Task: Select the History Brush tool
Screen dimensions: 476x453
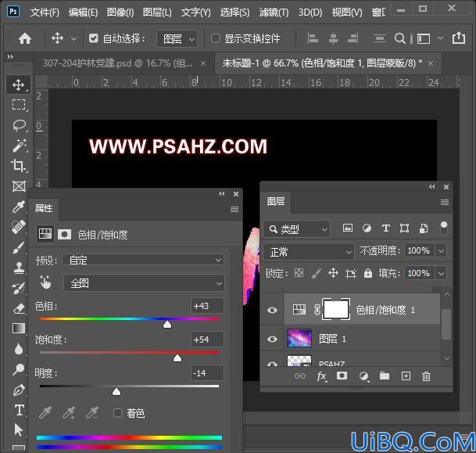Action: 19,288
